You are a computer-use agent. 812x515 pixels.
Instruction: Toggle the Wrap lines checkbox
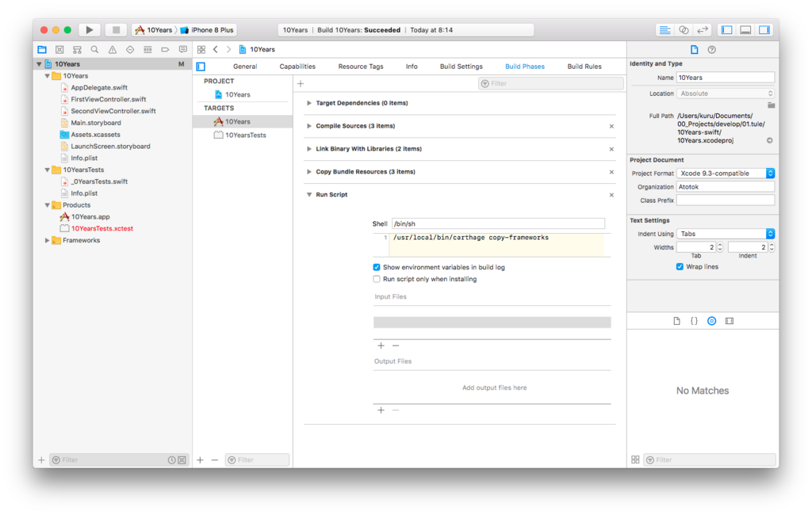tap(680, 267)
